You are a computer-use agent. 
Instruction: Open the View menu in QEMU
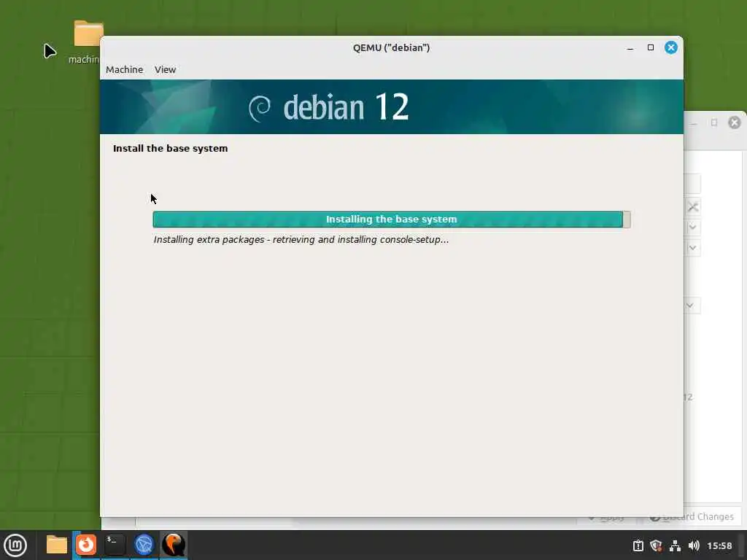click(x=165, y=69)
